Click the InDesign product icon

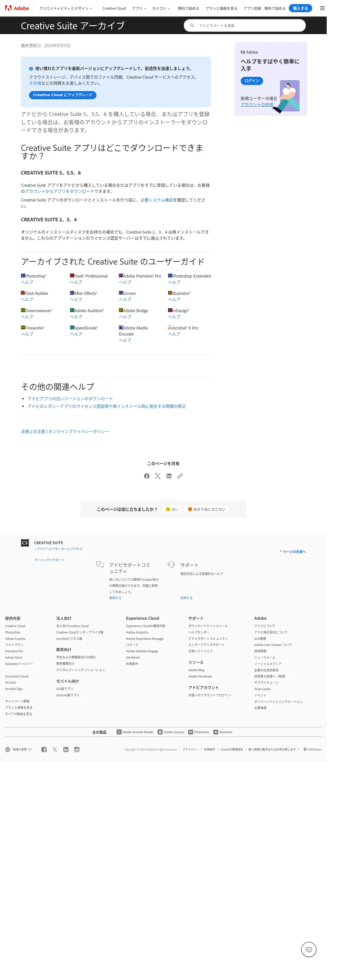pos(170,310)
